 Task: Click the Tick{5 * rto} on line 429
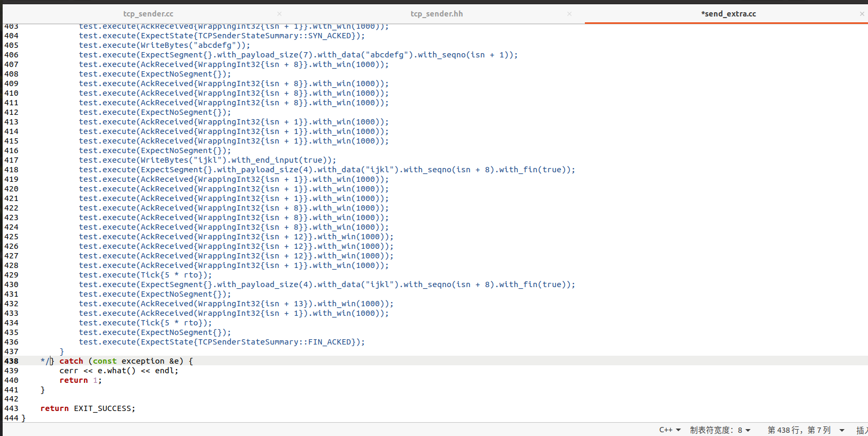pyautogui.click(x=145, y=275)
